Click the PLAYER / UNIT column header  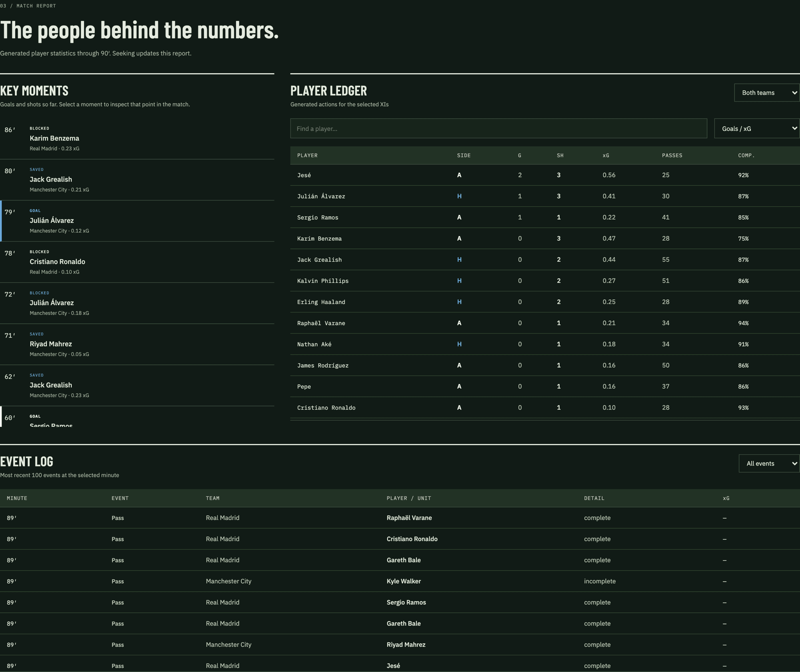[x=409, y=498]
